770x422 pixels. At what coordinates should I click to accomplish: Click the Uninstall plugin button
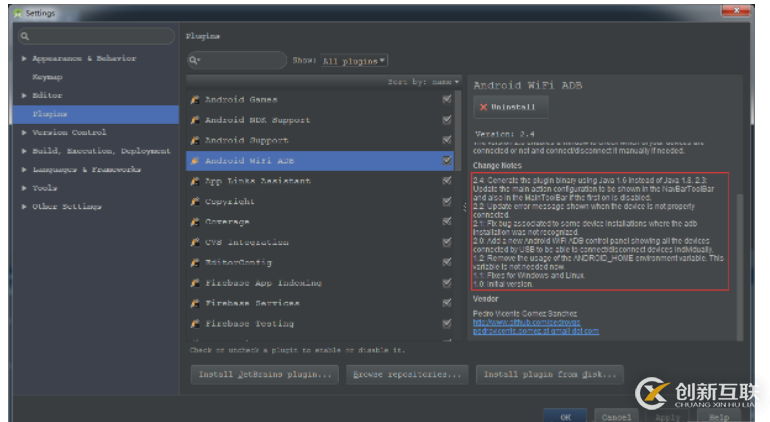(x=511, y=107)
